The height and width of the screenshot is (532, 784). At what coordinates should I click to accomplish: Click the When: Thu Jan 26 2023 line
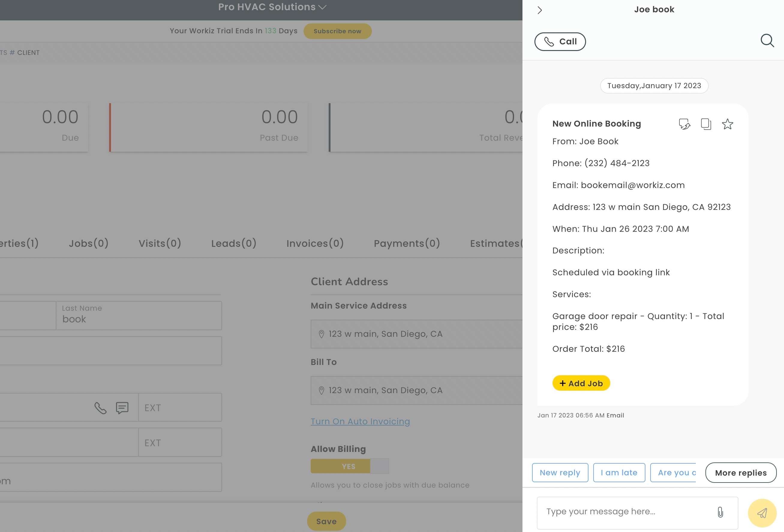click(620, 229)
